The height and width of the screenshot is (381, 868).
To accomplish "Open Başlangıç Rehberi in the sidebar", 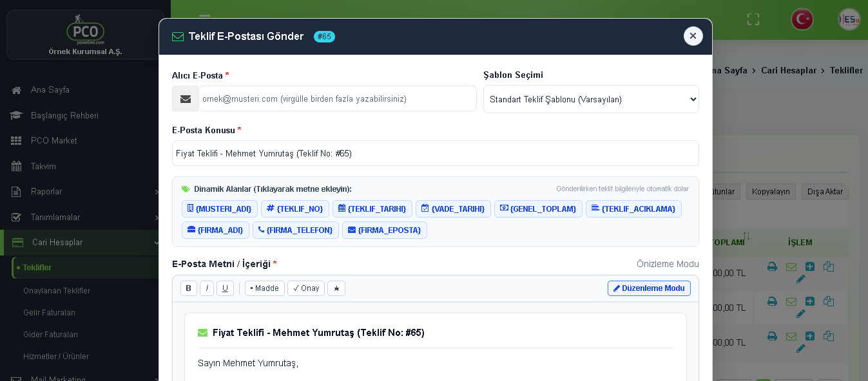I will pos(64,115).
